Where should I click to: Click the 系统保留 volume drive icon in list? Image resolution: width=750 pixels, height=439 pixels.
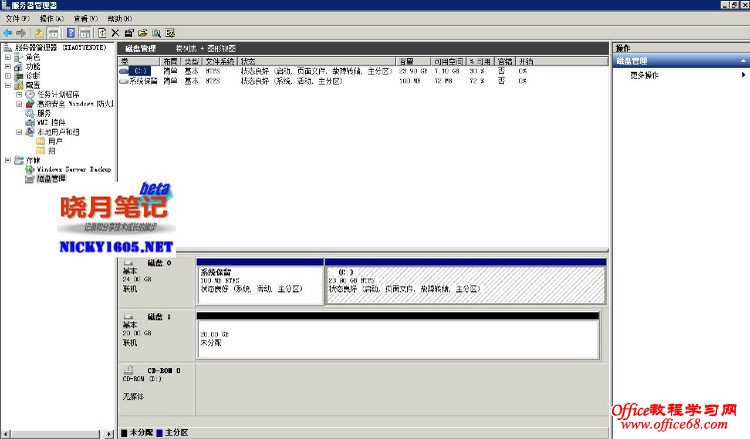pos(124,81)
